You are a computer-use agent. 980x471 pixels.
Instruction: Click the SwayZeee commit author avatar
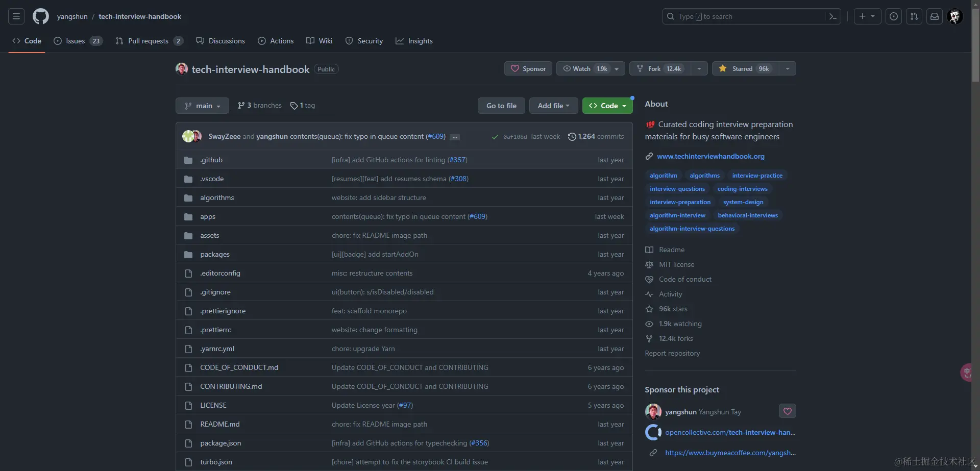[x=188, y=136]
